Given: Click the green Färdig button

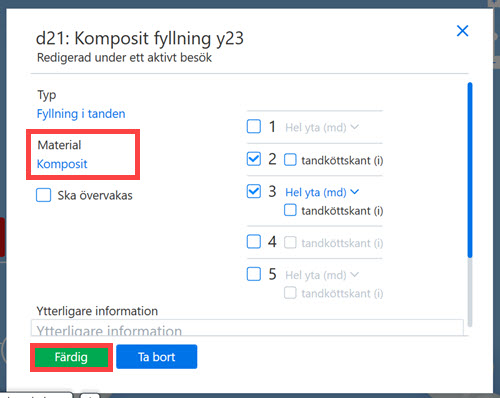Looking at the screenshot, I should pyautogui.click(x=71, y=357).
